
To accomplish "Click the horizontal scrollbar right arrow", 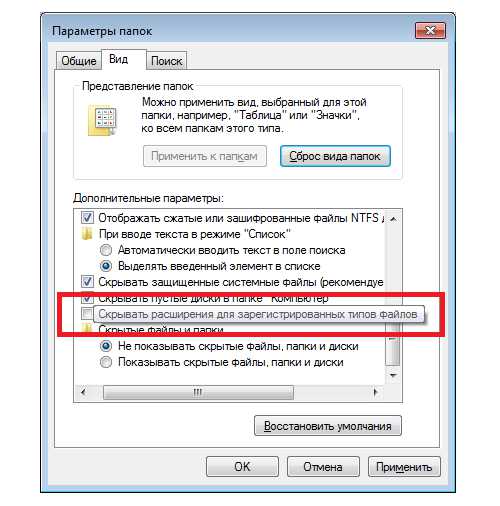I will [x=375, y=392].
